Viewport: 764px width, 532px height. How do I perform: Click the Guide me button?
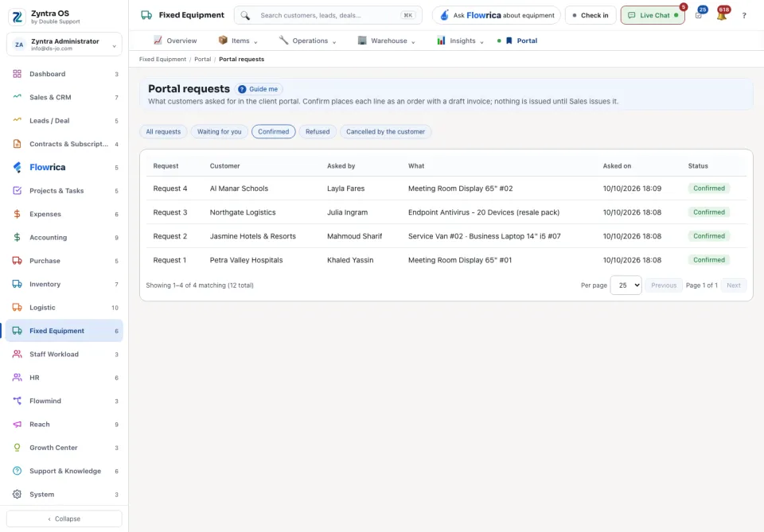(x=258, y=89)
